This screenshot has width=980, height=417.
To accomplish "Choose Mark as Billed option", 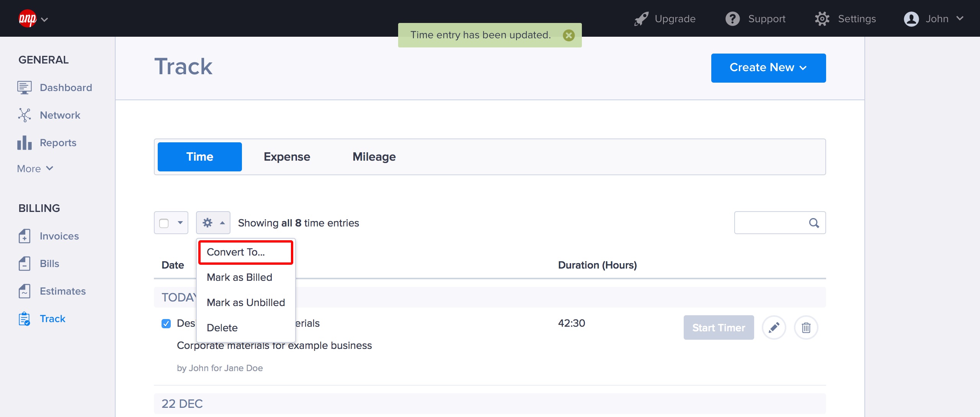I will coord(239,277).
